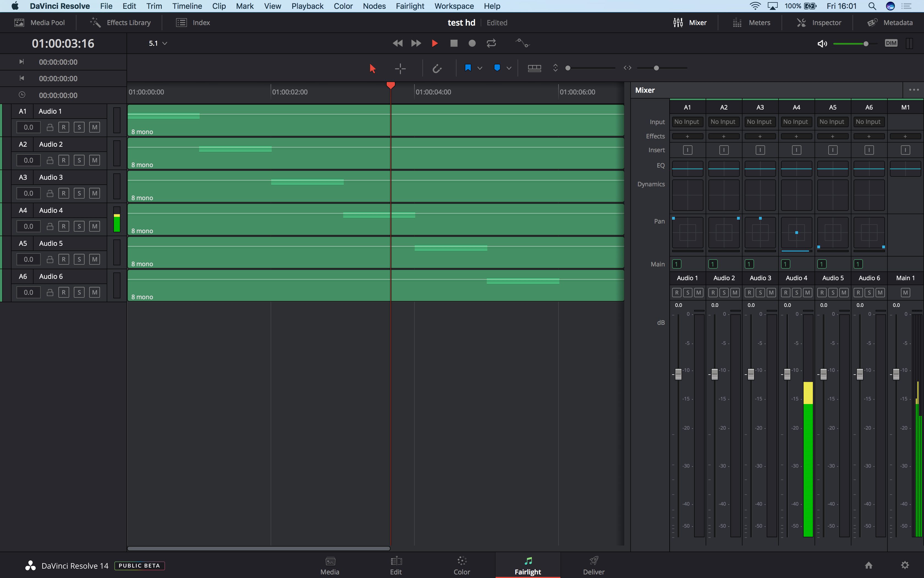
Task: Start playback with the red play button
Action: click(x=435, y=43)
